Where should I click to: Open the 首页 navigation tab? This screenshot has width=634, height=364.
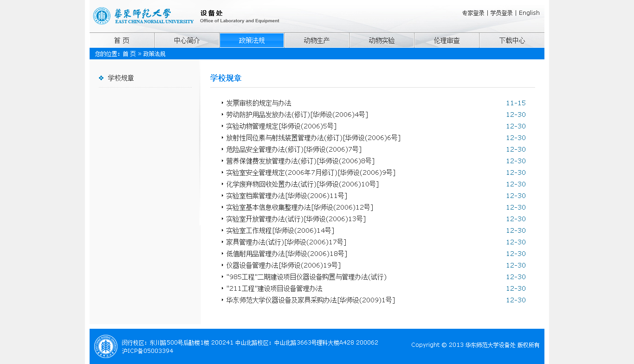click(122, 40)
